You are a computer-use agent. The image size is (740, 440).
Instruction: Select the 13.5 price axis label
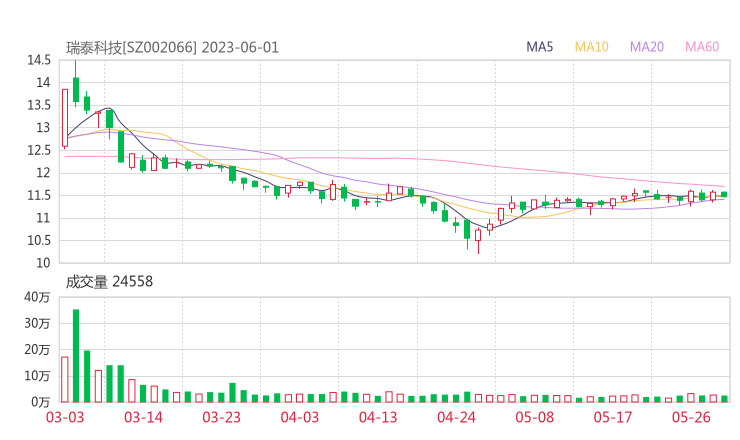pyautogui.click(x=39, y=105)
